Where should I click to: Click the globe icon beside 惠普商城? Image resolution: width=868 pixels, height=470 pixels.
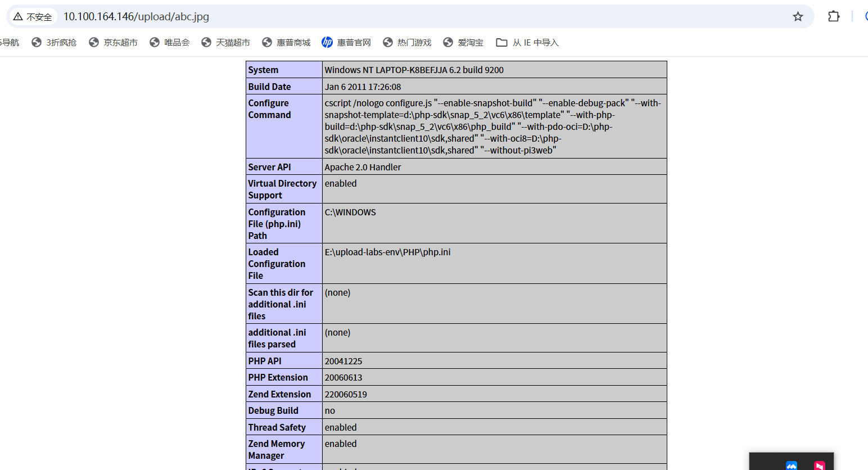click(x=267, y=42)
